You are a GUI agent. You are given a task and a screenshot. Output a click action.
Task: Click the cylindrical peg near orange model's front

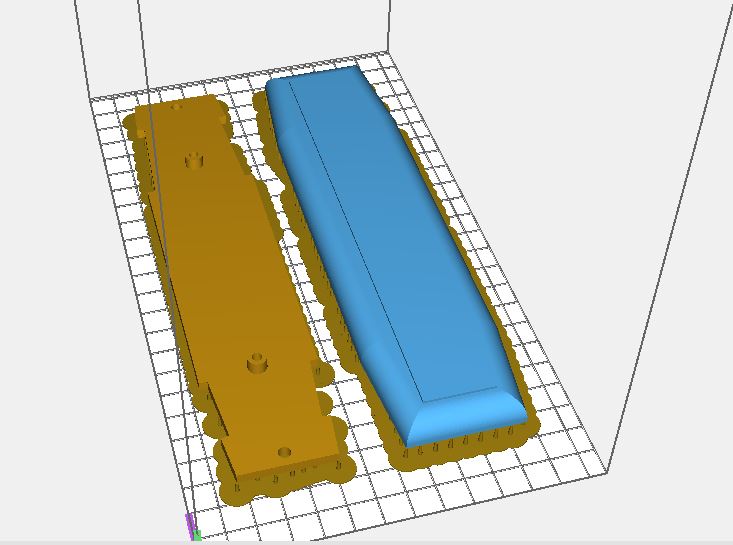(x=257, y=362)
